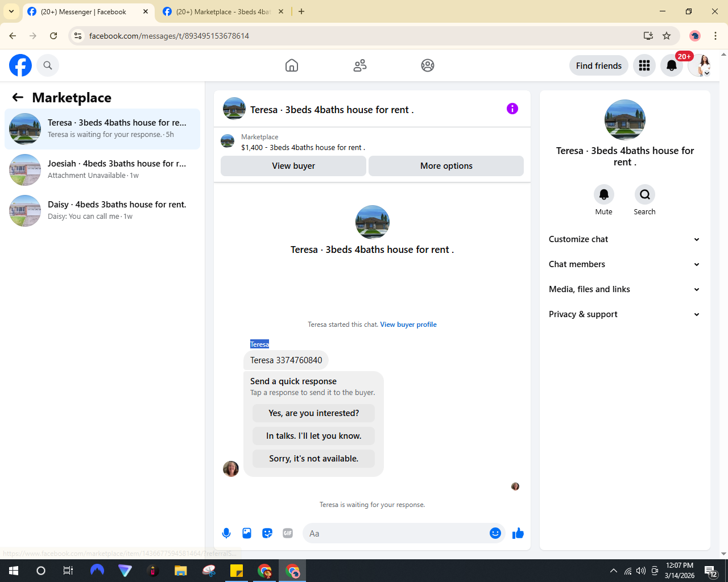
Task: Follow the View buyer profile link
Action: point(408,325)
